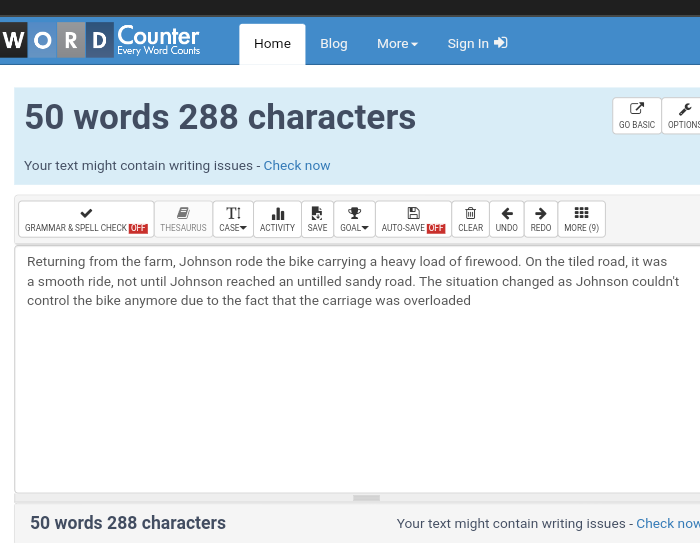Open the Options wrench button
This screenshot has width=700, height=543.
[x=683, y=116]
